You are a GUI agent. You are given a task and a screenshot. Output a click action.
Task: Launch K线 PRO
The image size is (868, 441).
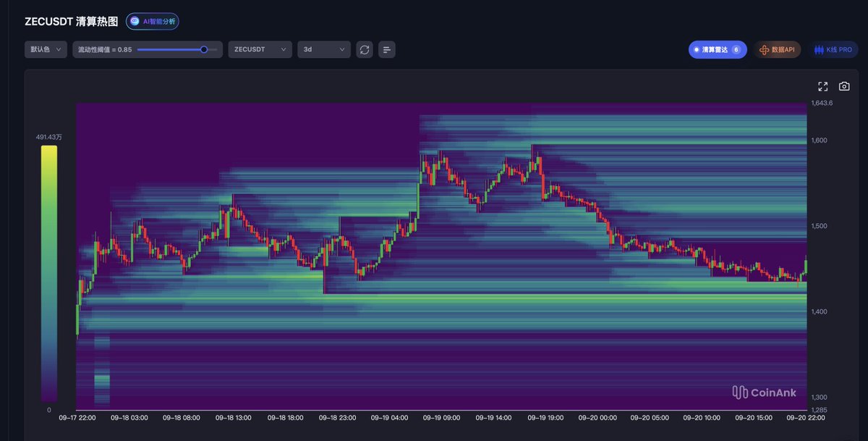833,50
